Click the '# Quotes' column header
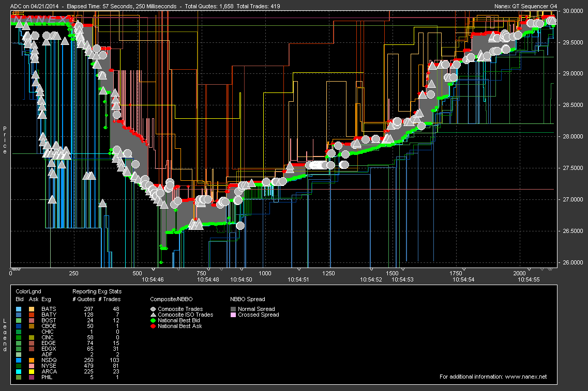Screen dimensions: 588x391 [x=84, y=299]
